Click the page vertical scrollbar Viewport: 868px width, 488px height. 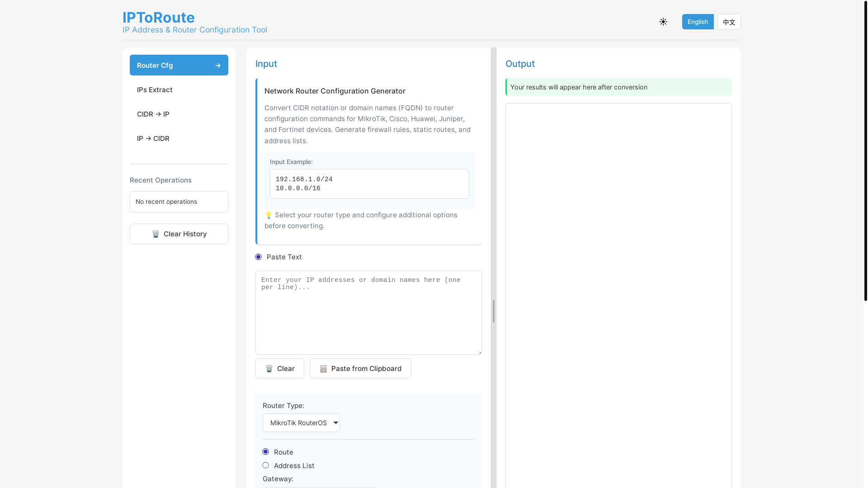point(865,150)
